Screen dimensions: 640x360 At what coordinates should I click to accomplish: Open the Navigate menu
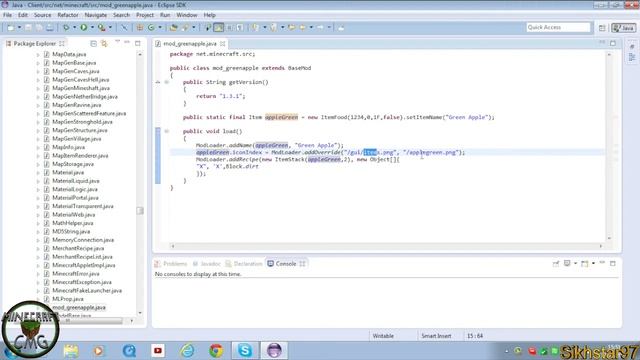tap(96, 15)
